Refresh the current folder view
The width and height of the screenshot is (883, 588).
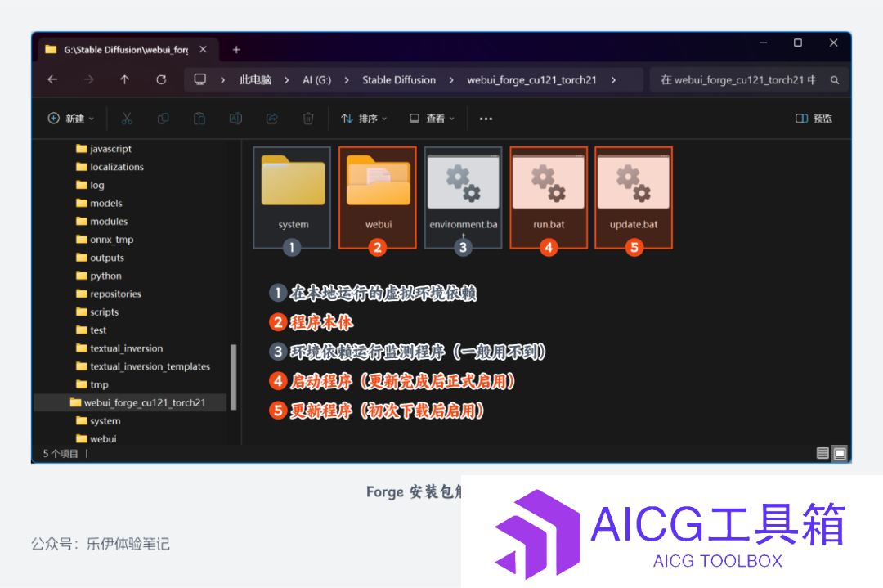(161, 79)
